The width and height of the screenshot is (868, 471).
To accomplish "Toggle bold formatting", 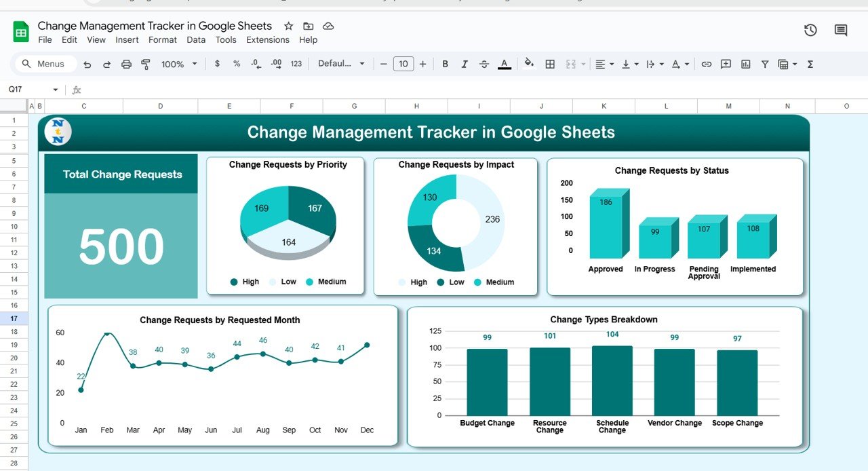I will [446, 64].
